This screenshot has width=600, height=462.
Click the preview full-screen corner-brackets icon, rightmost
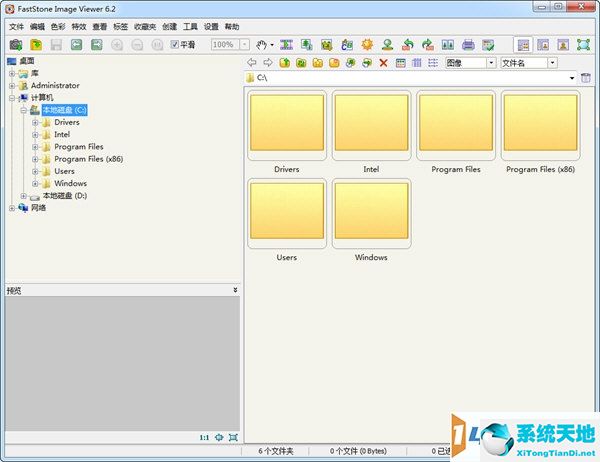[233, 437]
